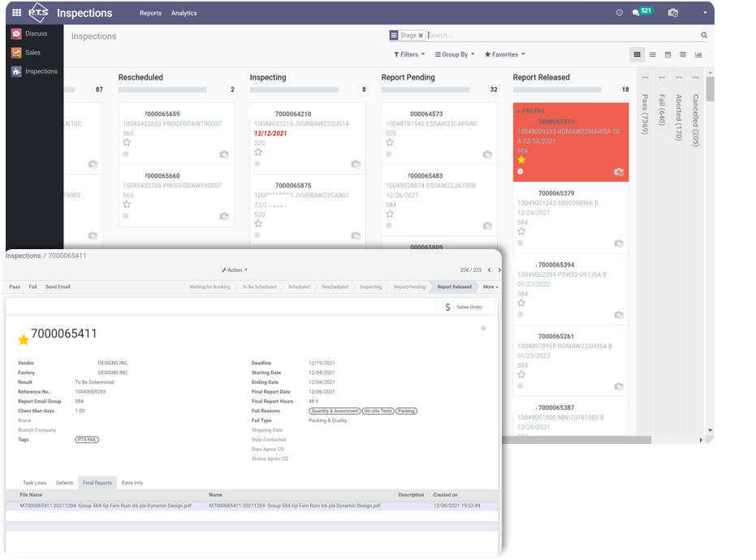The width and height of the screenshot is (756, 560).
Task: Open the Sales Order smart button
Action: pyautogui.click(x=464, y=307)
